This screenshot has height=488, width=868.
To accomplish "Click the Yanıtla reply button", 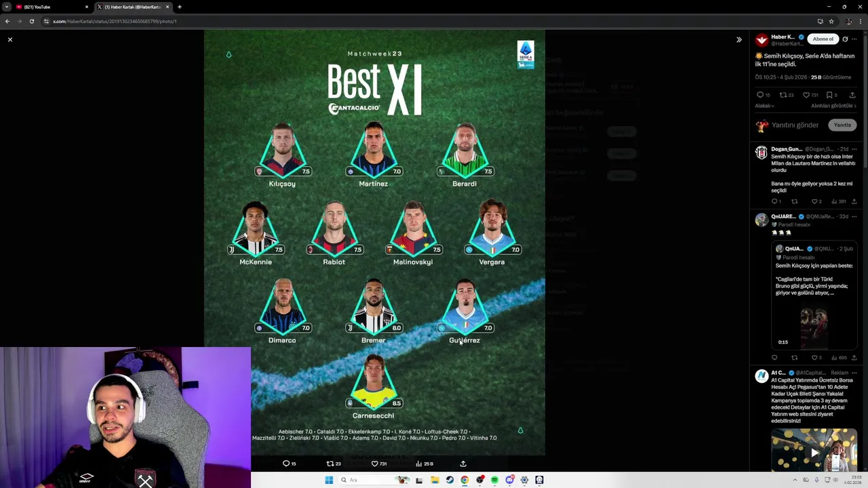I will click(842, 125).
